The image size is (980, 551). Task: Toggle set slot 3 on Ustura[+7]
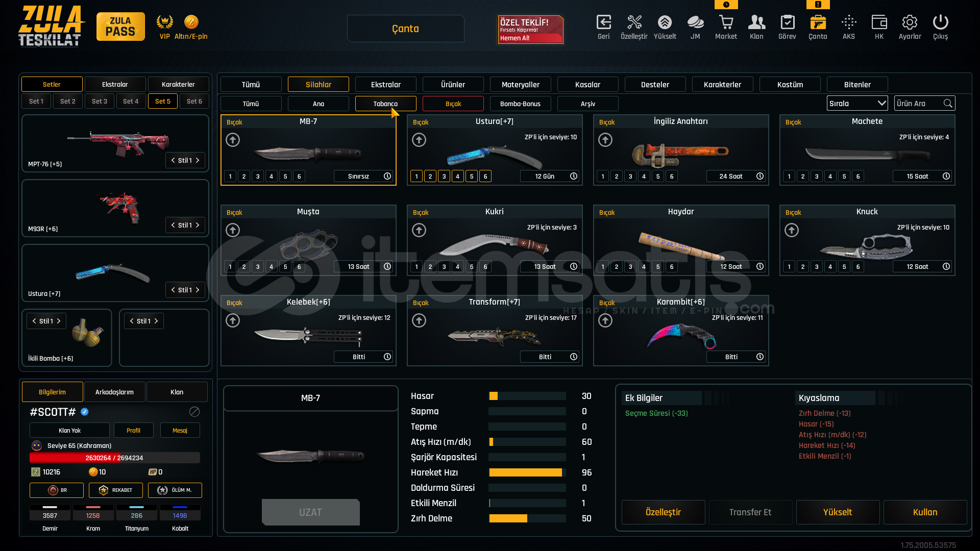pos(444,176)
